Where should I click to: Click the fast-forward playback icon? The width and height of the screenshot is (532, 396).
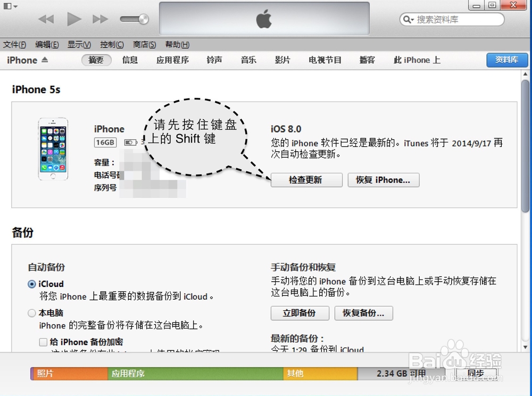point(100,19)
